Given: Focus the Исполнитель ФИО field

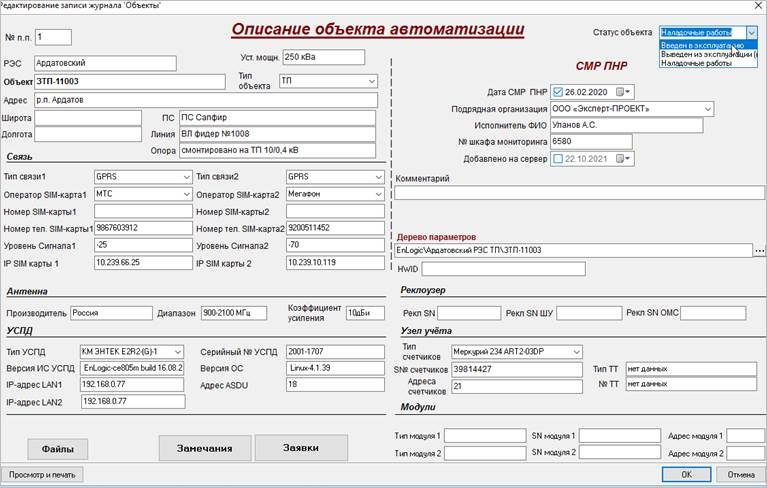Looking at the screenshot, I should pyautogui.click(x=627, y=125).
